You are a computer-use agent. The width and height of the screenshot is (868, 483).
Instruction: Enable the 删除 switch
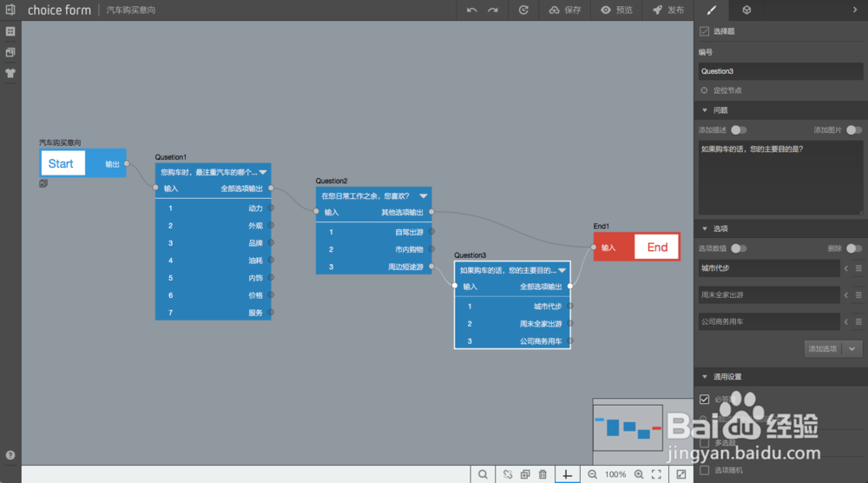853,248
